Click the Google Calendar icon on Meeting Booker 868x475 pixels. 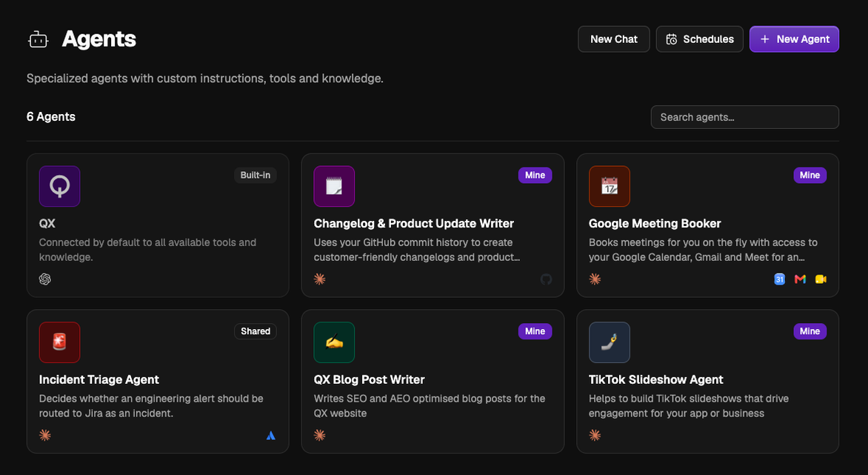point(779,279)
